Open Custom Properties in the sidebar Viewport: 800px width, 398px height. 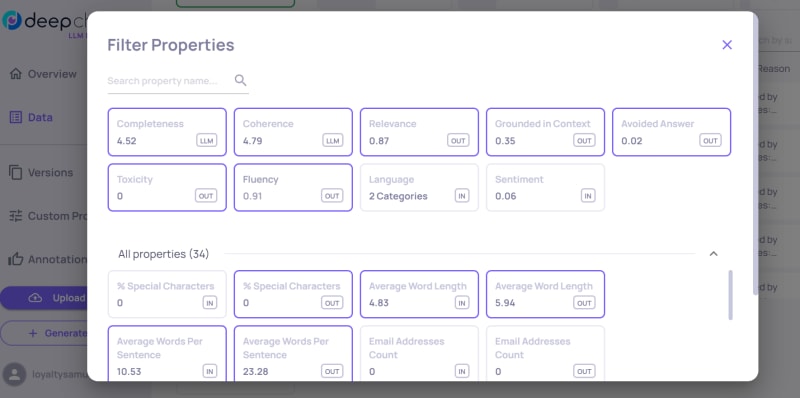pyautogui.click(x=48, y=216)
